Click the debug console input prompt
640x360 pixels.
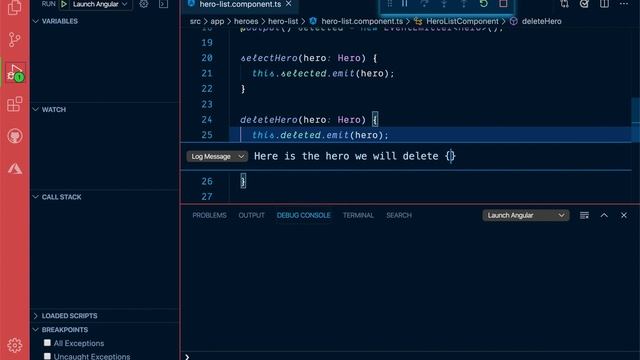(410, 356)
